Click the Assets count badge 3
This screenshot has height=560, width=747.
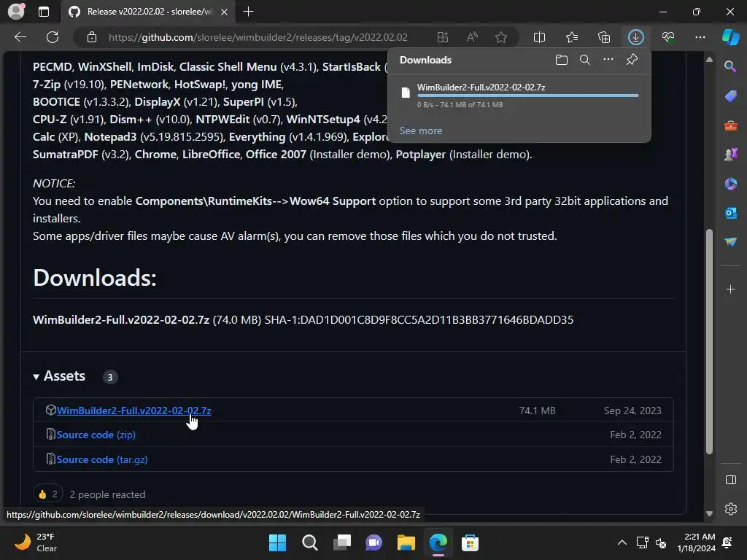coord(110,377)
